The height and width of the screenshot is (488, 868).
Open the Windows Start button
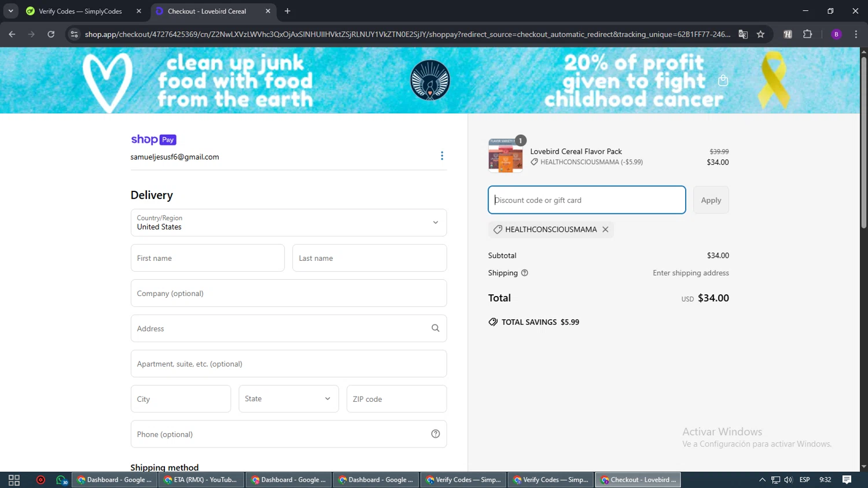14,480
